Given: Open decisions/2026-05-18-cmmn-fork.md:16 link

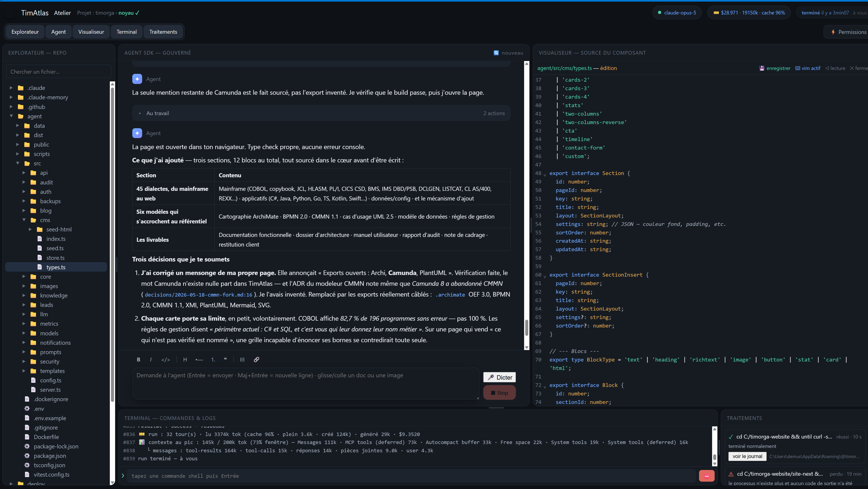Looking at the screenshot, I should 199,295.
